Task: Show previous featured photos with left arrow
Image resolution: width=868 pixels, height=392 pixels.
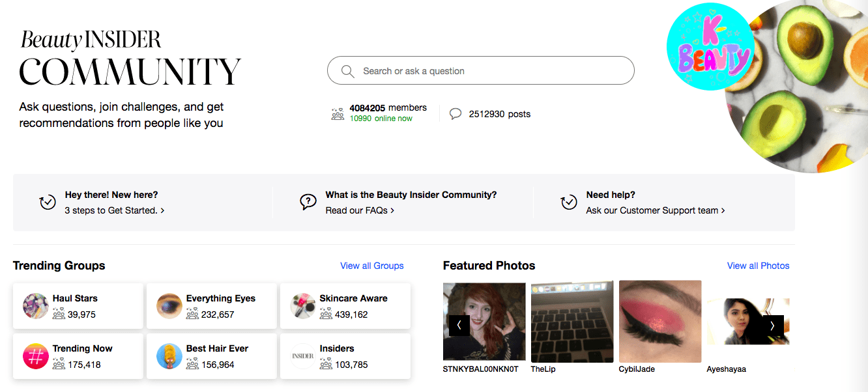Action: coord(459,326)
